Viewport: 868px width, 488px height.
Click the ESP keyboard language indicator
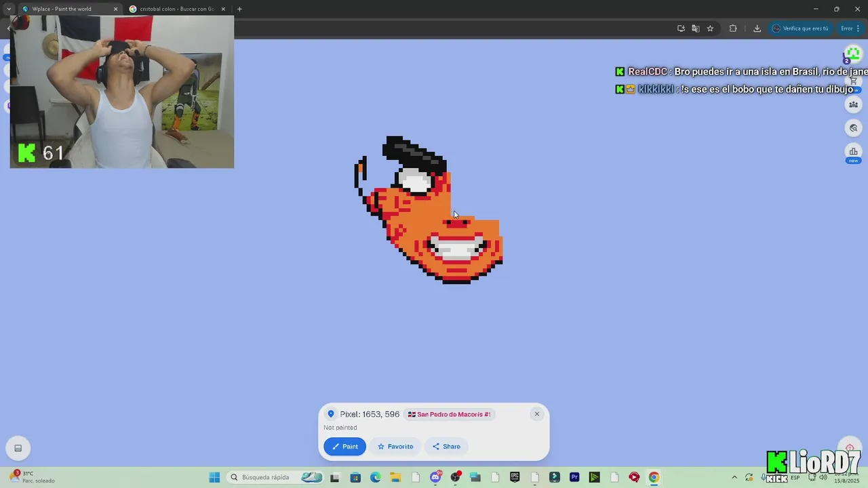point(795,477)
